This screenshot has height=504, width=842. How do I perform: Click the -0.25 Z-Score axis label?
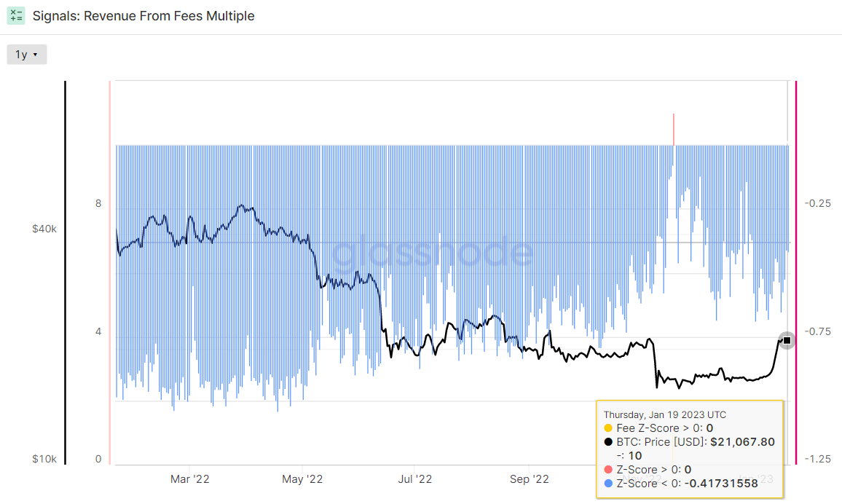818,203
